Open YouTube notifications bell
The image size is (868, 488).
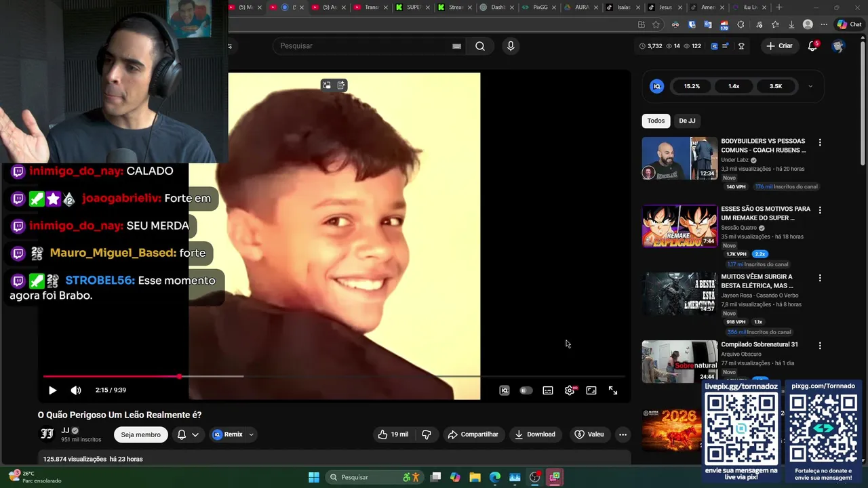click(x=812, y=46)
